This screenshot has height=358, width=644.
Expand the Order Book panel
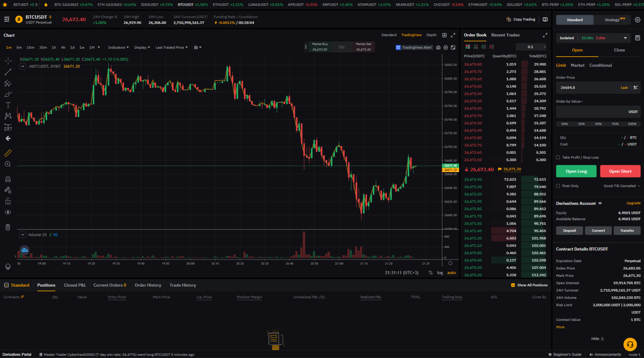pyautogui.click(x=545, y=35)
